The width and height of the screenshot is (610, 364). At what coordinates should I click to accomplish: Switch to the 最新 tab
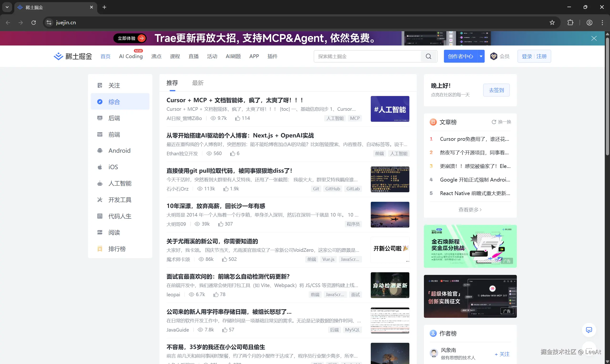pos(198,83)
